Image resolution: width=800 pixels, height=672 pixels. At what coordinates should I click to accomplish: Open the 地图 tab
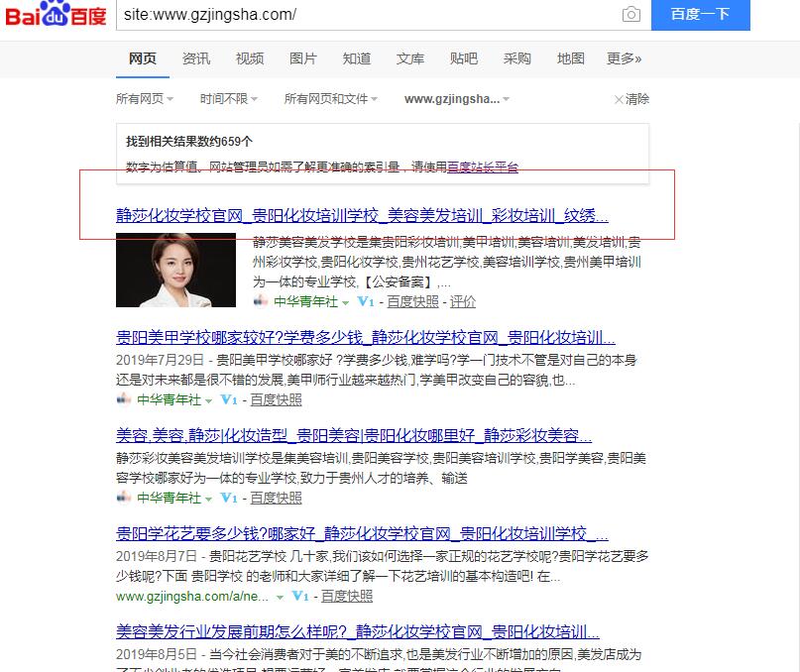[570, 58]
